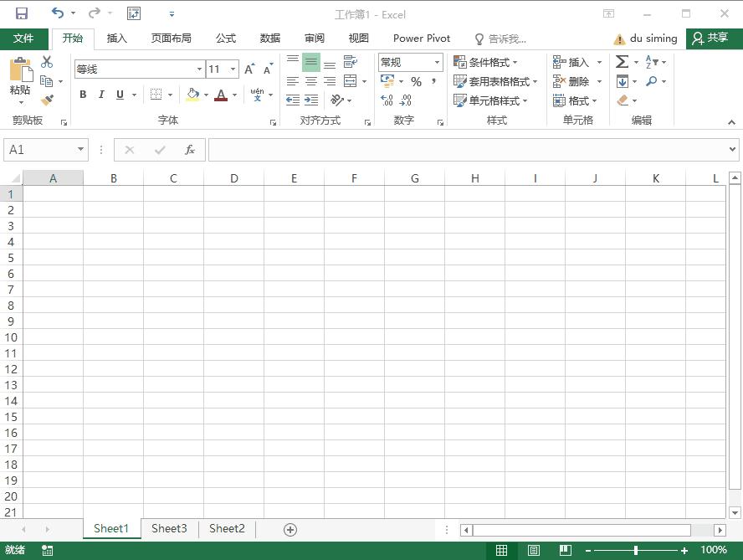Click the zoom slider handle
This screenshot has width=743, height=560.
tap(635, 550)
